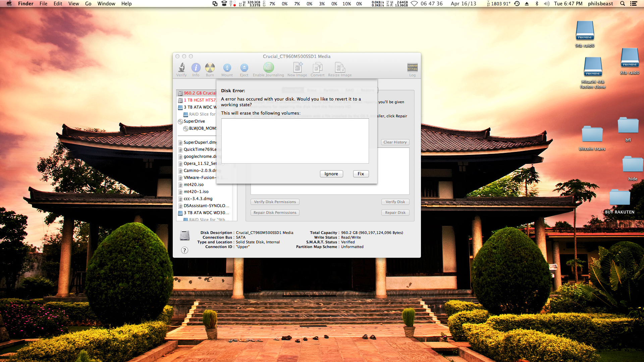Open the File menu
The image size is (644, 362).
[43, 4]
